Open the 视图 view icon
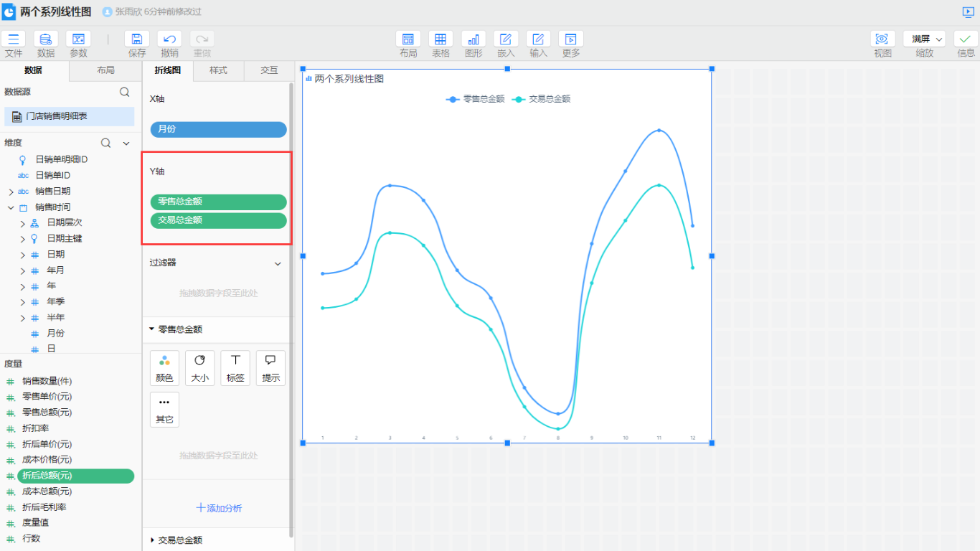 (882, 39)
